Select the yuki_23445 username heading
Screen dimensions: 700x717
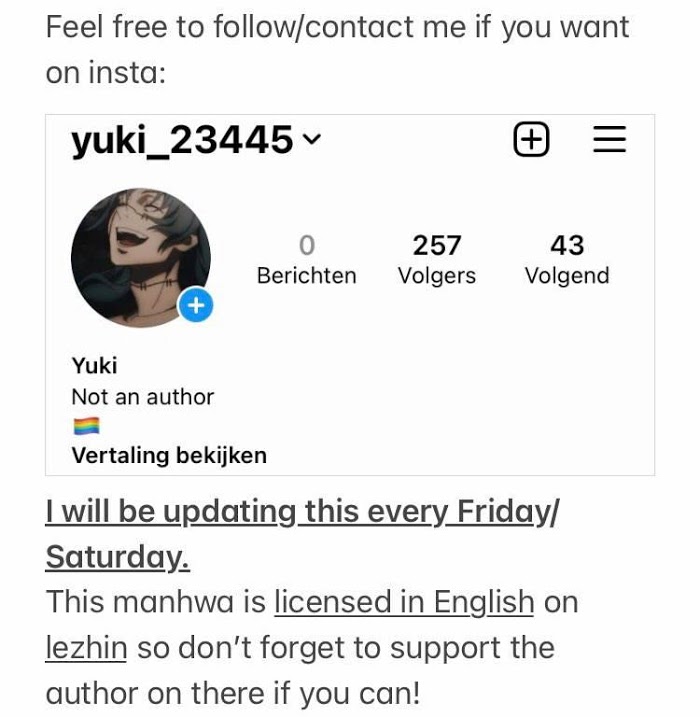[x=182, y=139]
